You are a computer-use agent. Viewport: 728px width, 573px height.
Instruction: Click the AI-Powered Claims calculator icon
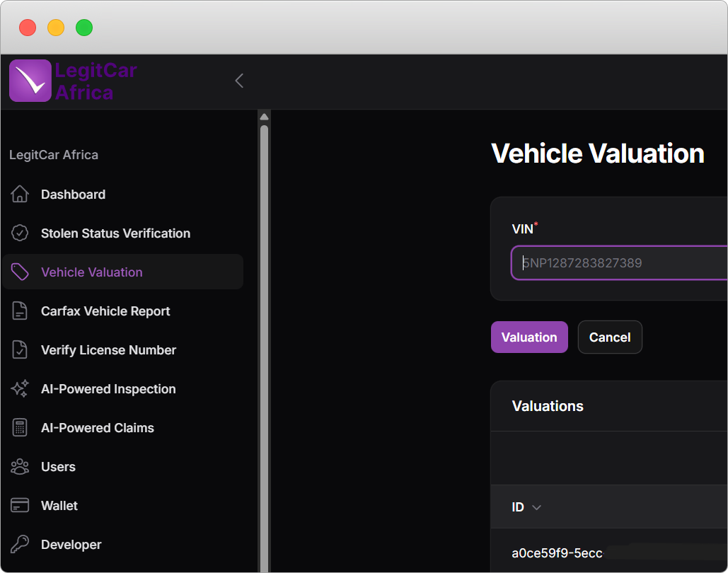click(x=20, y=428)
